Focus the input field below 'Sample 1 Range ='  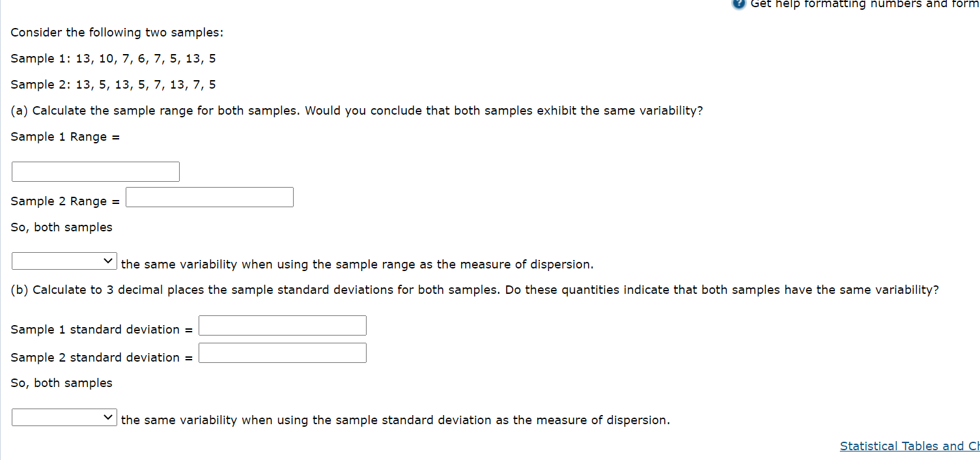[95, 171]
